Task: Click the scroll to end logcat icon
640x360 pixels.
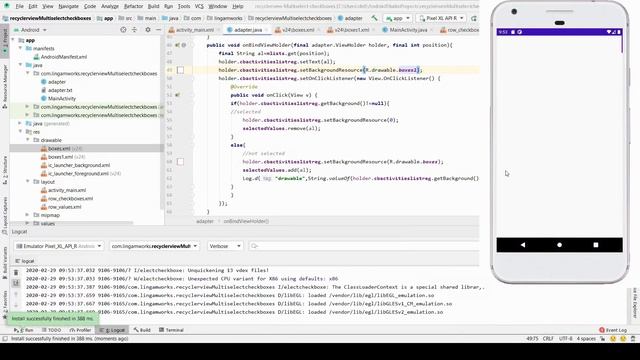Action: 16,283
